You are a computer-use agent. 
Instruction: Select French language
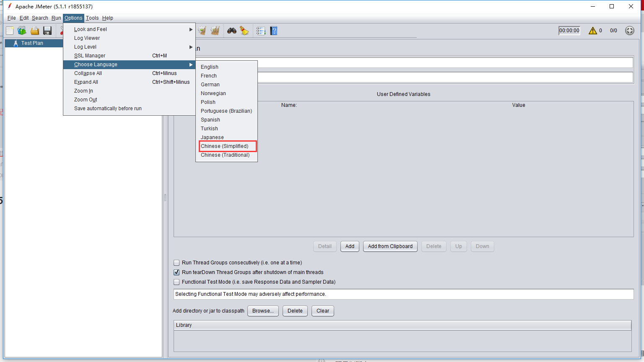pyautogui.click(x=226, y=76)
